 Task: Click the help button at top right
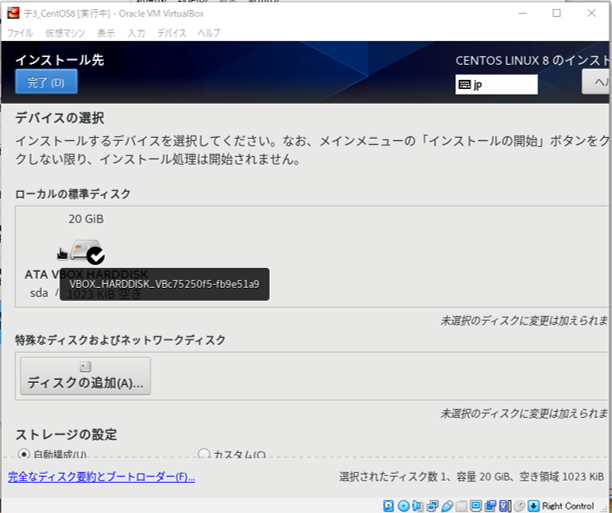coord(596,82)
